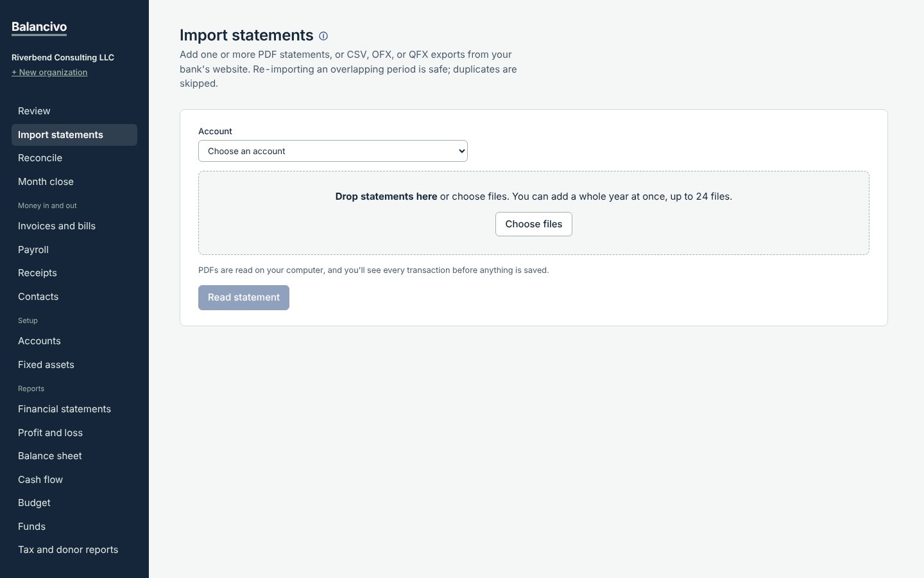The height and width of the screenshot is (578, 924).
Task: Click the Import statements page heading
Action: [x=246, y=35]
